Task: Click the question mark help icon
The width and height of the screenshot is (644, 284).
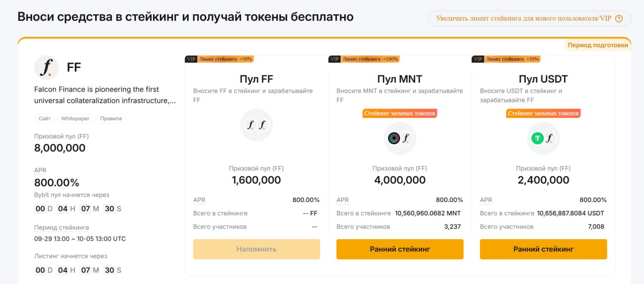Action: coord(619,19)
